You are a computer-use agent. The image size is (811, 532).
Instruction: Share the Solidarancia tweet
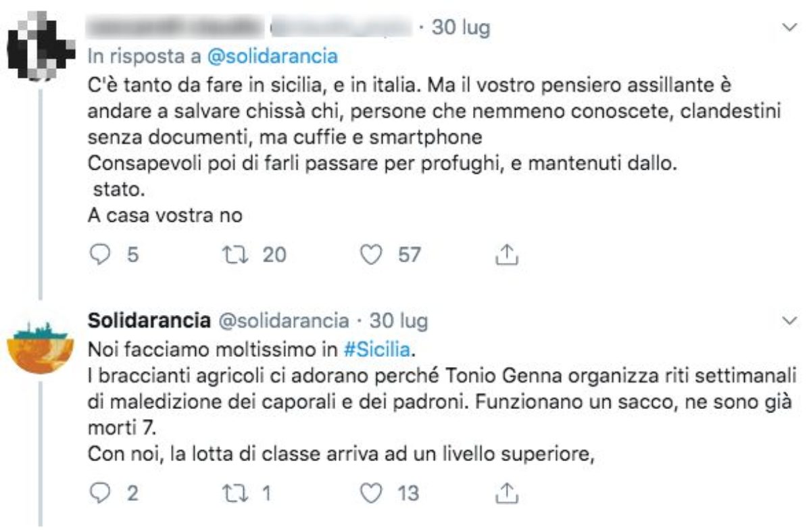coord(506,494)
